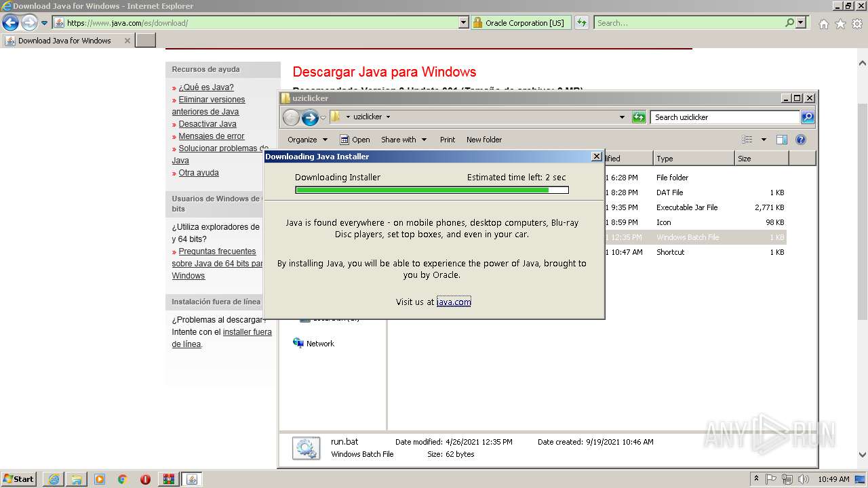Viewport: 868px width, 488px height.
Task: Open Preguntas frecuentes sobre Java de 64 bits link
Action: [217, 264]
